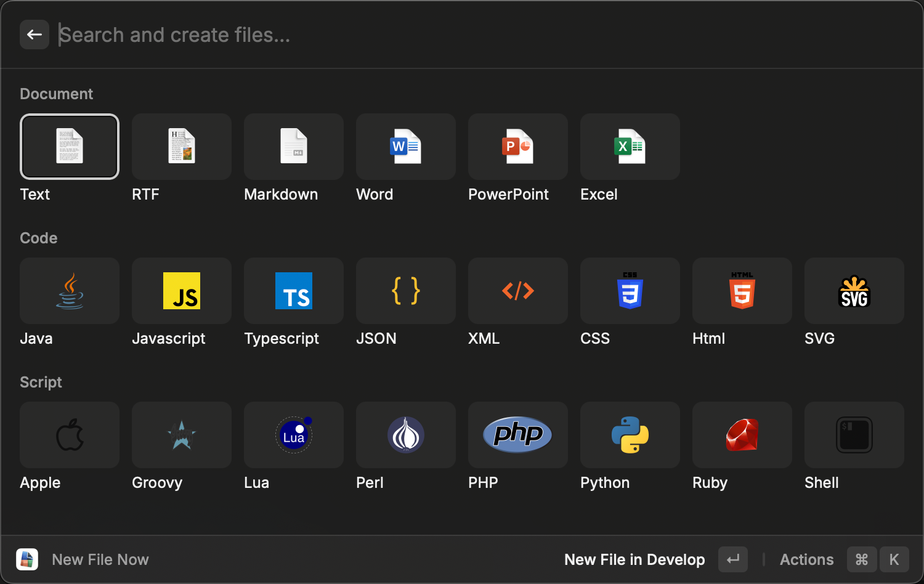Select the Java code file icon
This screenshot has height=584, width=924.
click(70, 291)
